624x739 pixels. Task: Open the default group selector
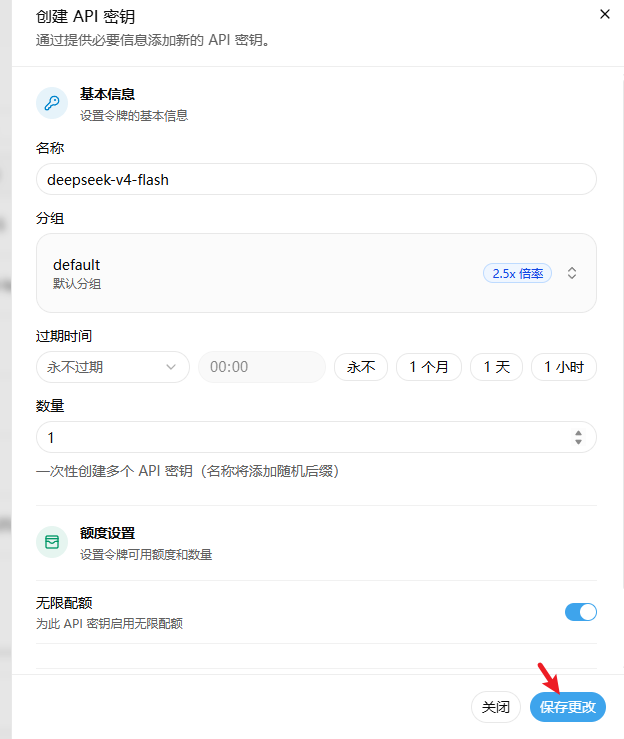316,273
